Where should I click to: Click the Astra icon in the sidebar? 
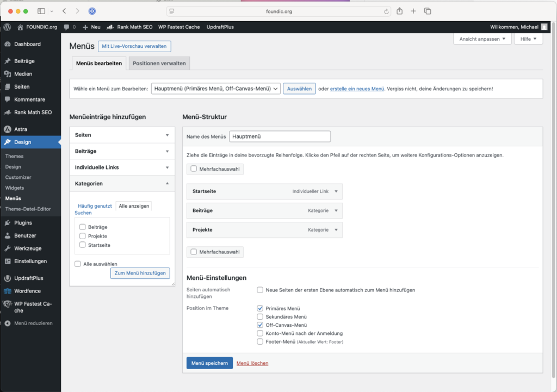pos(8,129)
